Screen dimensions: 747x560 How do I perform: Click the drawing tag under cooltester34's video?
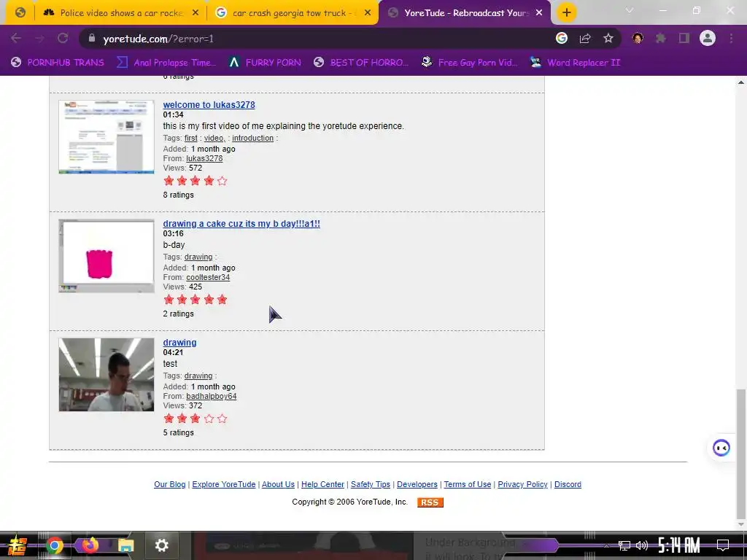(x=198, y=257)
